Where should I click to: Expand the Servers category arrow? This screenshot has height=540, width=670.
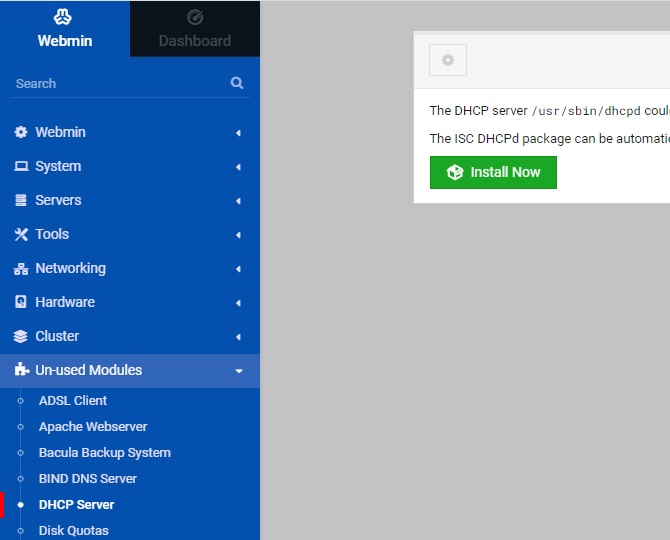tap(238, 201)
